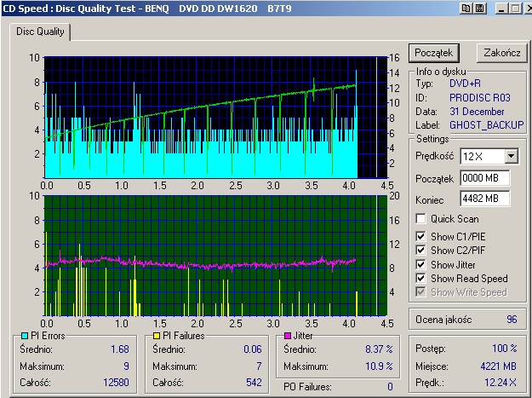This screenshot has height=398, width=532.
Task: Click the progress value 100 %
Action: click(505, 349)
